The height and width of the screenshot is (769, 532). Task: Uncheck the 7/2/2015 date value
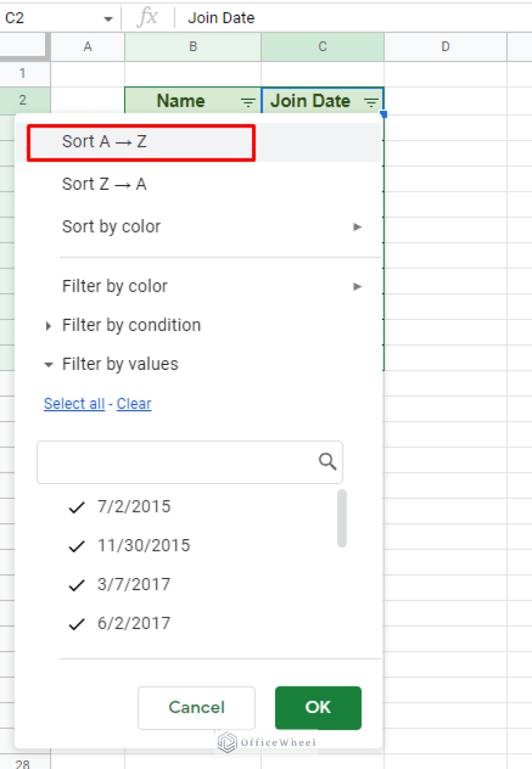tap(77, 507)
